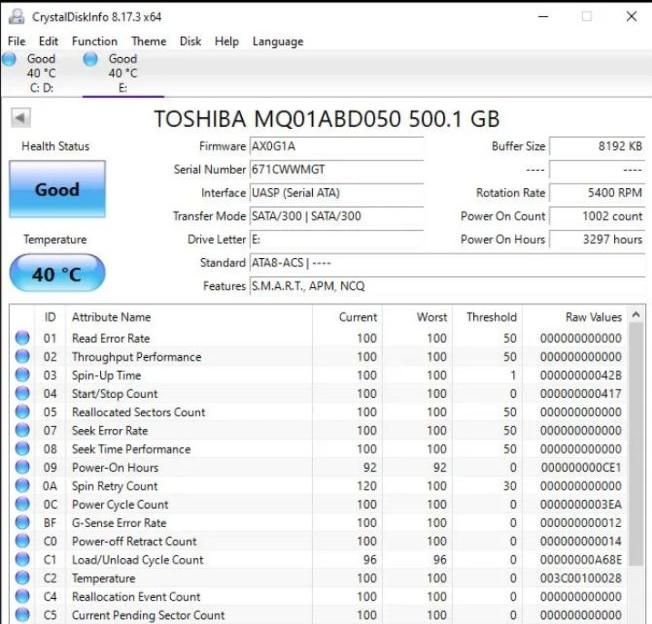Select Spin-Up Time raw value 00000000042B

point(581,375)
